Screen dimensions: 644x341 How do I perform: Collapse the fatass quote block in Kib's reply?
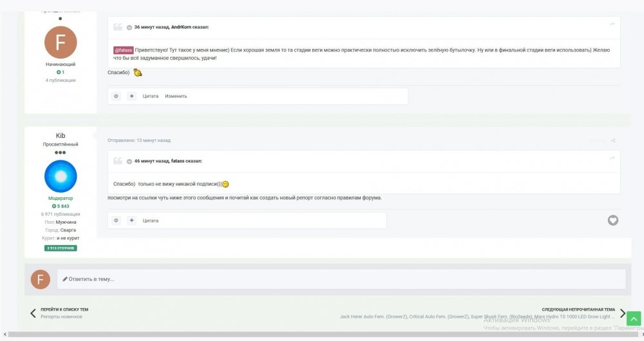point(129,162)
